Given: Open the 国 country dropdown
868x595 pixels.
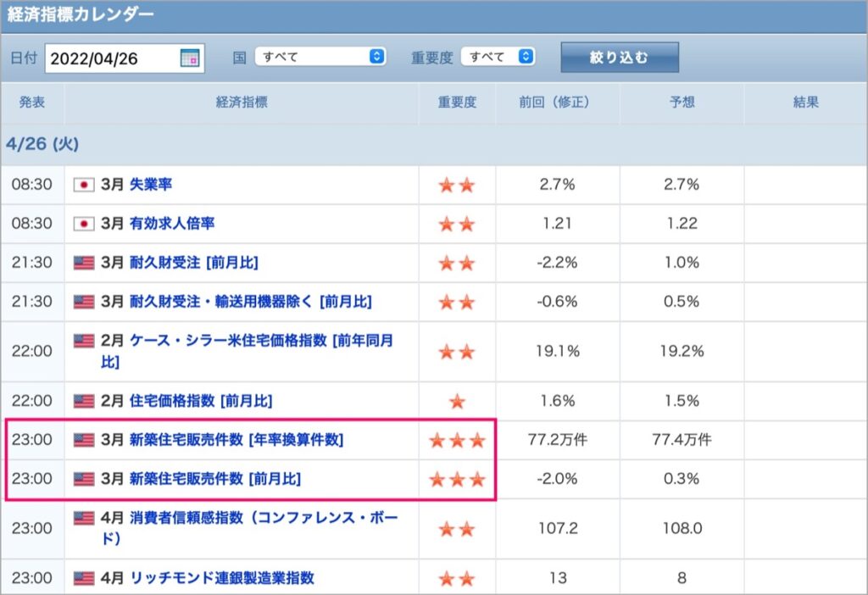Looking at the screenshot, I should click(320, 57).
